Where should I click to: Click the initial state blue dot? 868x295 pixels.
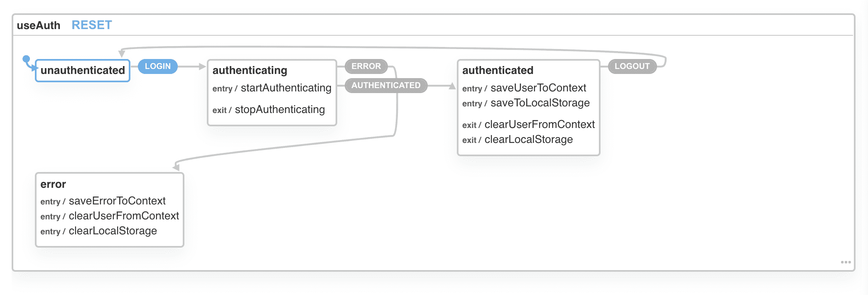tap(26, 59)
